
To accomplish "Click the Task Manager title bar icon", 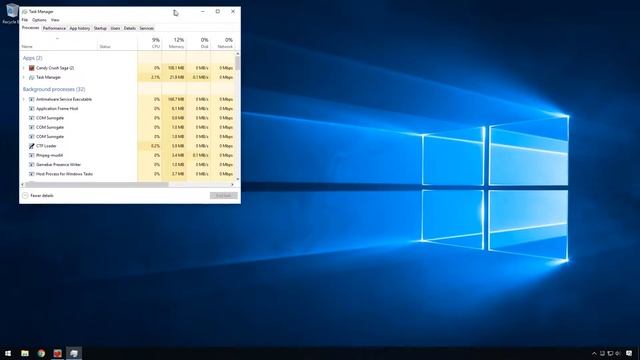I will 24,11.
